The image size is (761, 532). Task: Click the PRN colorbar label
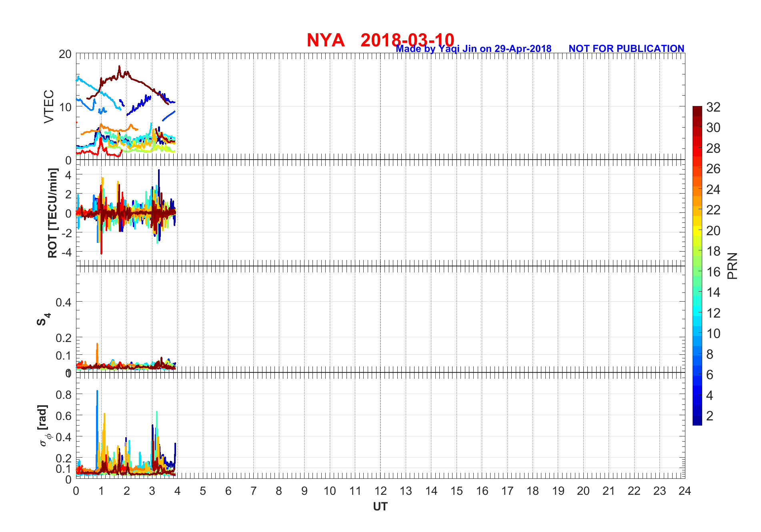pos(733,266)
